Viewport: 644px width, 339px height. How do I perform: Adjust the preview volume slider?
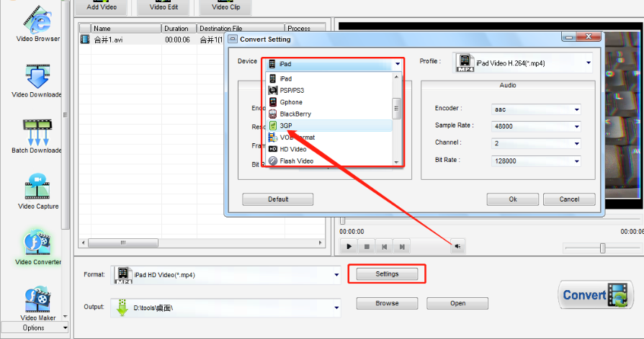tap(602, 248)
